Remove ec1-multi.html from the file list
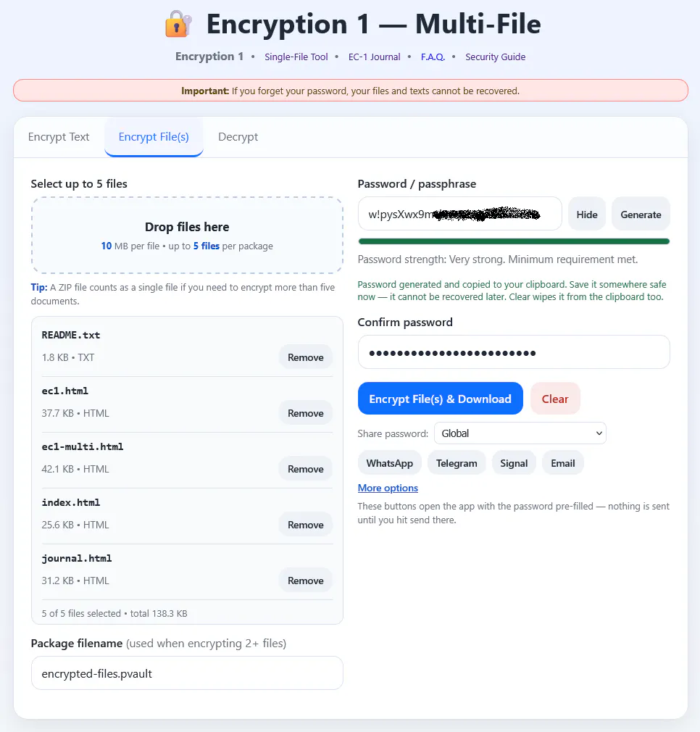The width and height of the screenshot is (700, 732). tap(306, 469)
